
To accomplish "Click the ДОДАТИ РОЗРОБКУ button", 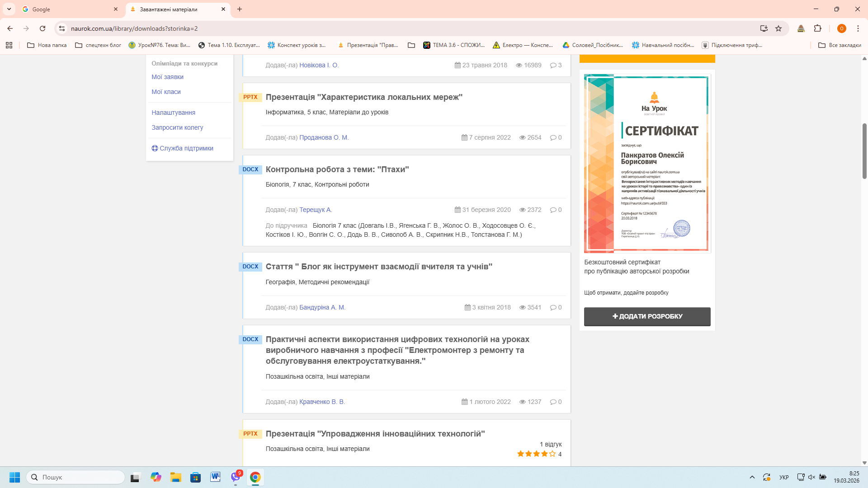I will click(x=647, y=316).
